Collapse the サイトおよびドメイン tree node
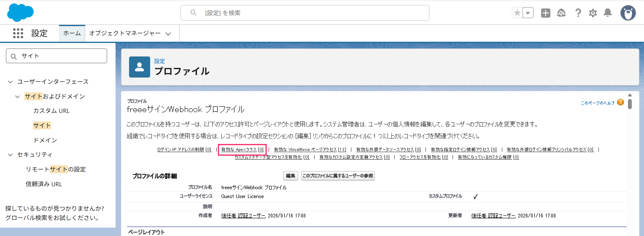Image resolution: width=644 pixels, height=236 pixels. tap(18, 97)
